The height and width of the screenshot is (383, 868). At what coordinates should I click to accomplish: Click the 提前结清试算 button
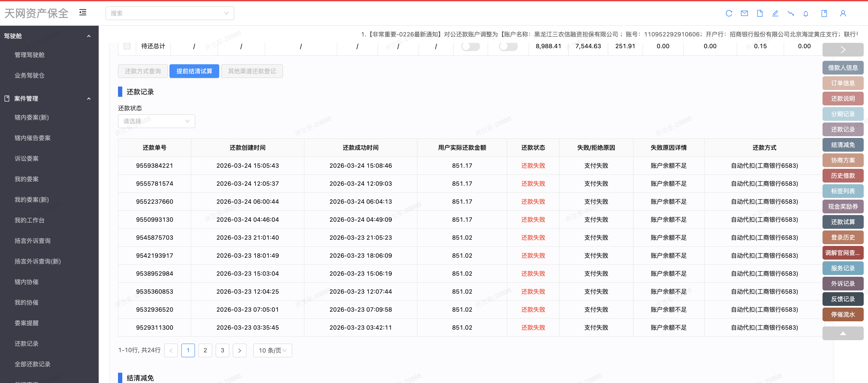[194, 71]
